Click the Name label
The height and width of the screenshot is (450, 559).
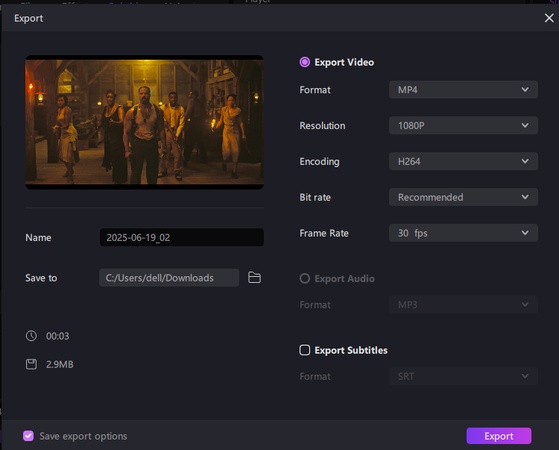pos(38,237)
